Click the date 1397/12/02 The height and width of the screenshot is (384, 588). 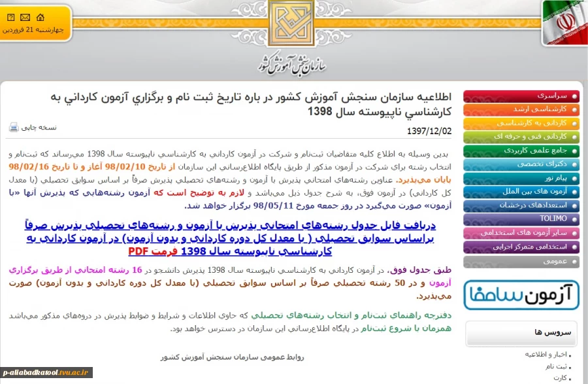tap(429, 131)
